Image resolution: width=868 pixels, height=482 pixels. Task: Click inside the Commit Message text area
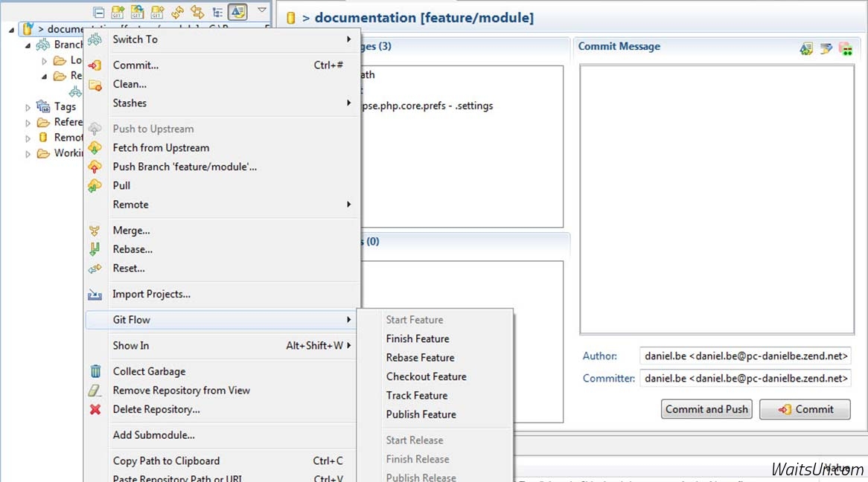click(716, 199)
